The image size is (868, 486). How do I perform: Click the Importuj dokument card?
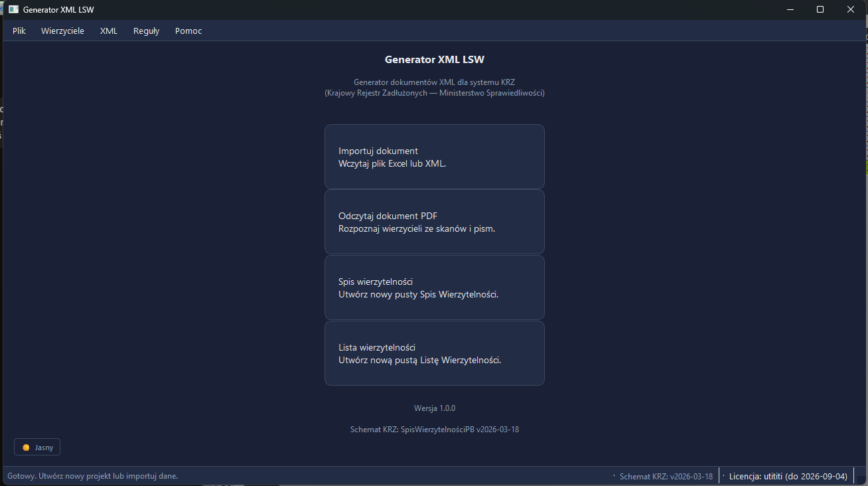pyautogui.click(x=435, y=157)
